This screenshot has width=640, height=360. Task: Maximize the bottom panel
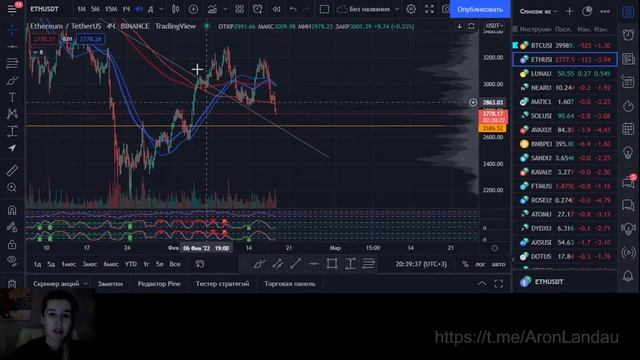(498, 283)
